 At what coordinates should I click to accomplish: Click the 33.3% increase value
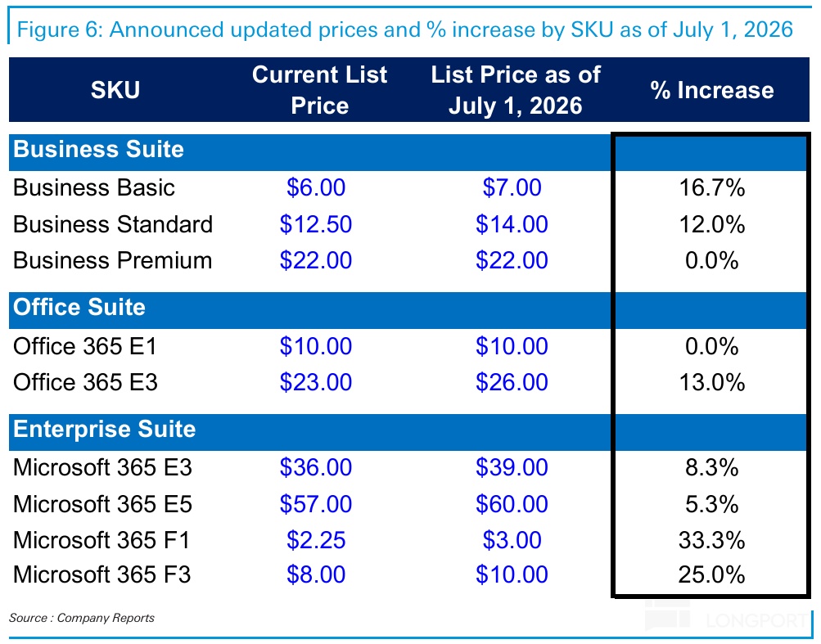point(711,539)
